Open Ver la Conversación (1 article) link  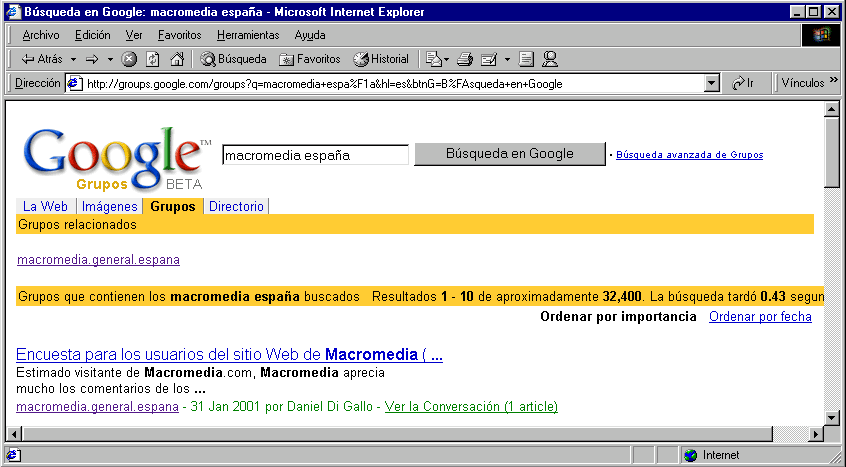[x=471, y=407]
